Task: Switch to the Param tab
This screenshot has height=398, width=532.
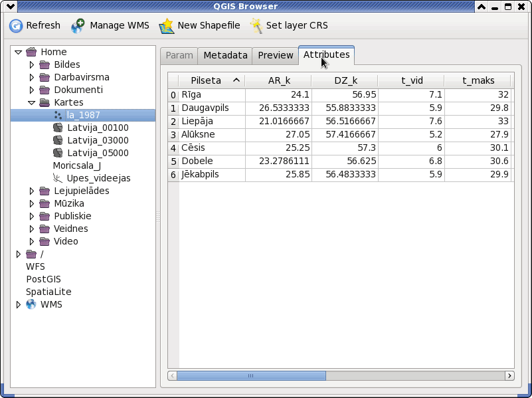Action: (x=179, y=55)
